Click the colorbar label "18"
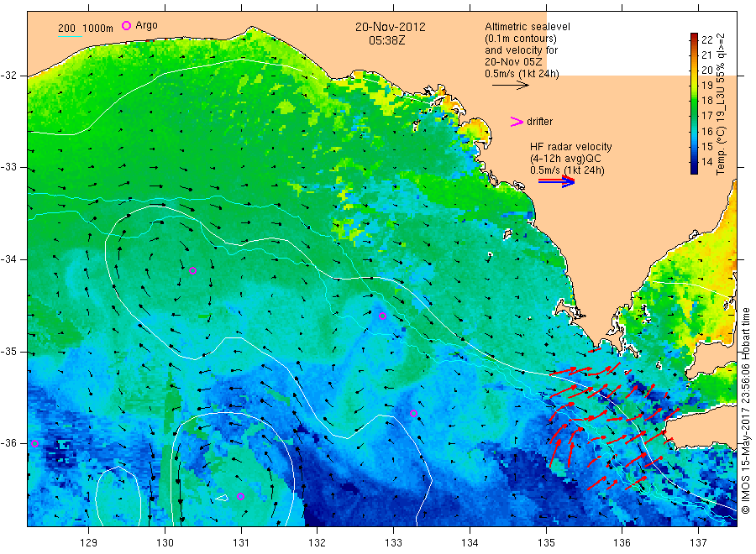Image resolution: width=756 pixels, height=554 pixels. [x=706, y=101]
